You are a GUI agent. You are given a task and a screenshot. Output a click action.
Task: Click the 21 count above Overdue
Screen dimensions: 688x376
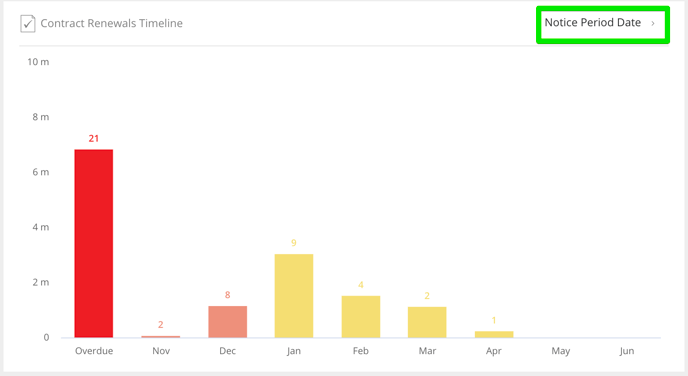click(93, 139)
